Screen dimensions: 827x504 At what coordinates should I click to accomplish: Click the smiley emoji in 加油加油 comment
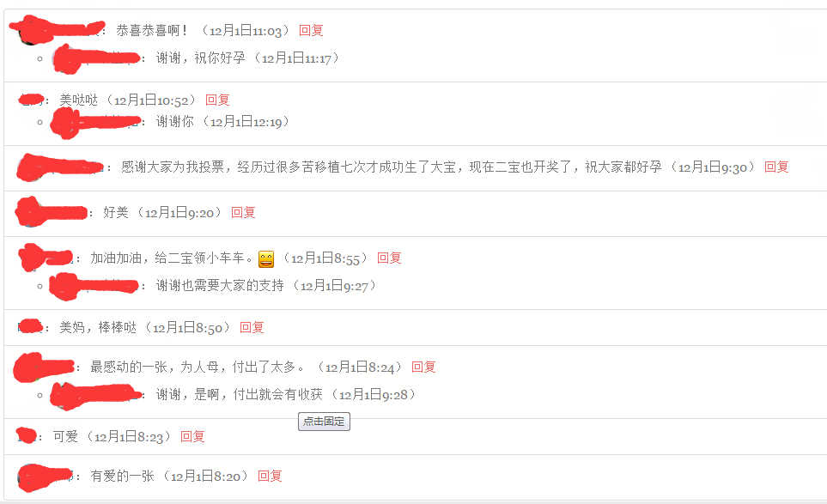point(266,258)
